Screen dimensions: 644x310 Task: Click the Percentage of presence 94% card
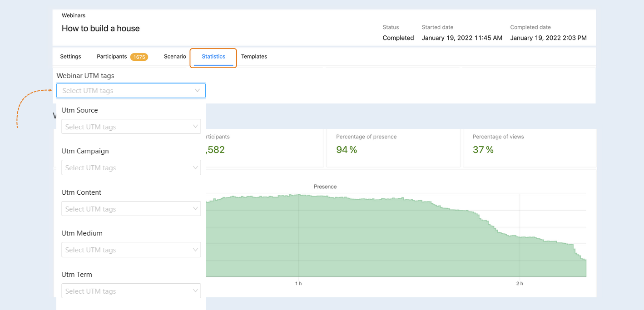[x=393, y=148]
